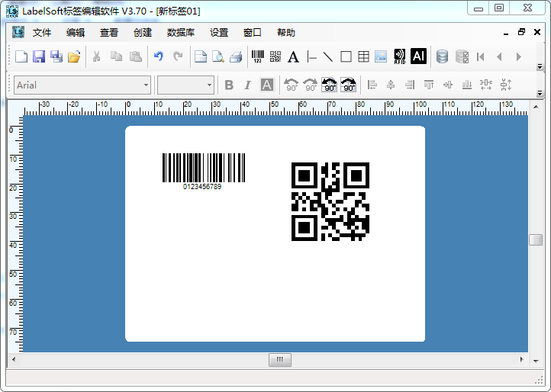
Task: Open the 帮助 menu
Action: point(286,33)
